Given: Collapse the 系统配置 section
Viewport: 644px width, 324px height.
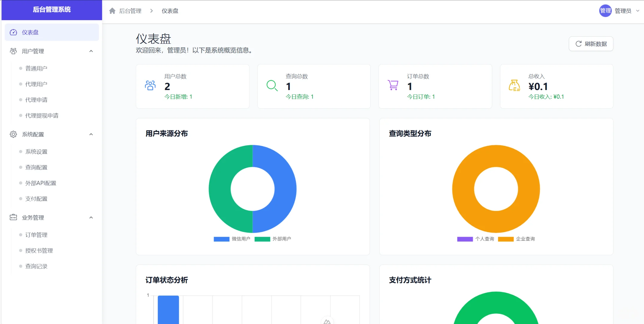Looking at the screenshot, I should (x=91, y=134).
